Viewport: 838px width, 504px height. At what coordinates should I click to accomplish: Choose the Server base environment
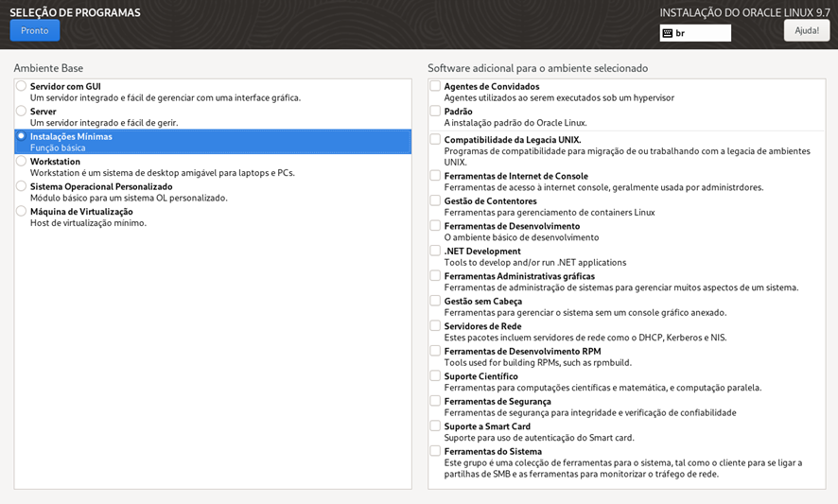pyautogui.click(x=21, y=111)
